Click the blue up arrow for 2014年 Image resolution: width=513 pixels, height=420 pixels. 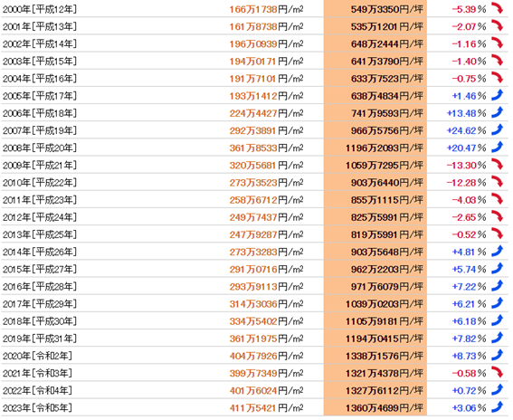[497, 251]
